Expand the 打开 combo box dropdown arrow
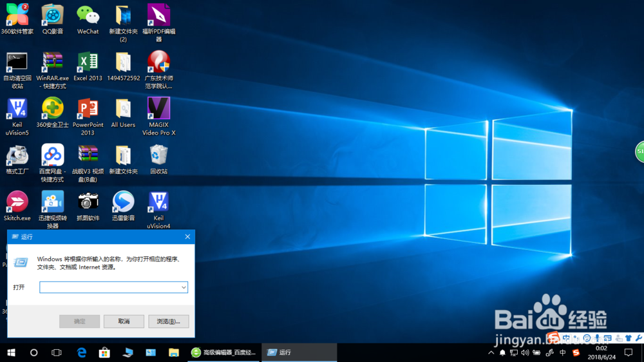 pos(184,287)
